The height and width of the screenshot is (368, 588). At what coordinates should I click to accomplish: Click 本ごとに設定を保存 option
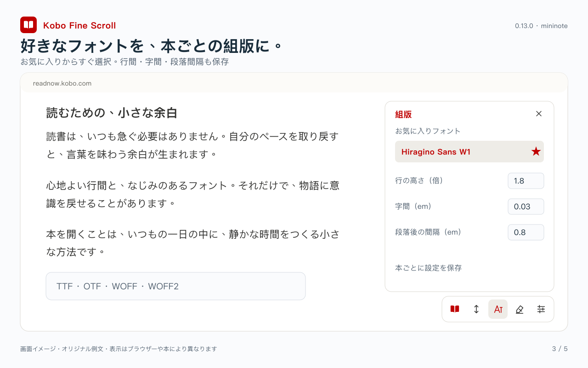tap(428, 268)
